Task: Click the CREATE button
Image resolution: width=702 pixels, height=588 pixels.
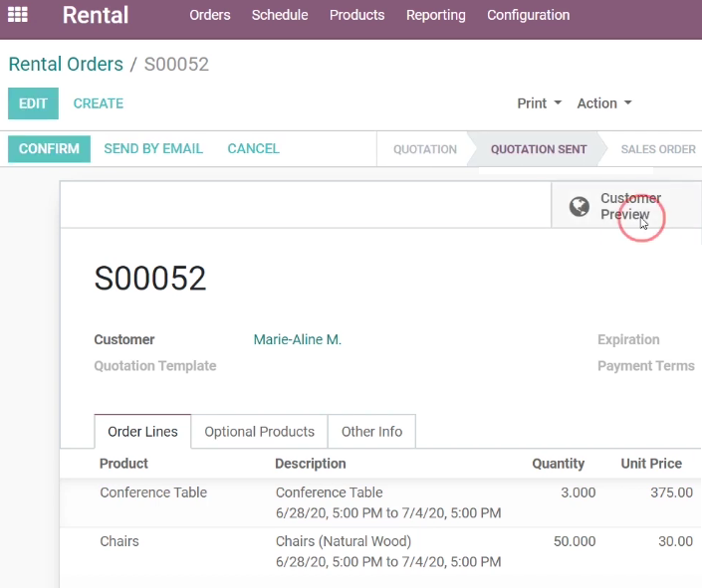Action: 98,103
